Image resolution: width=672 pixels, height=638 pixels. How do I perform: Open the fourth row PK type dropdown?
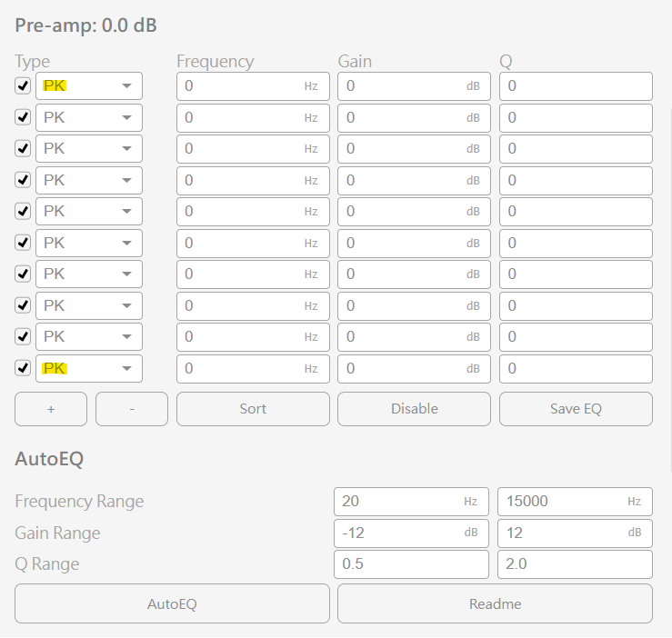pos(89,180)
